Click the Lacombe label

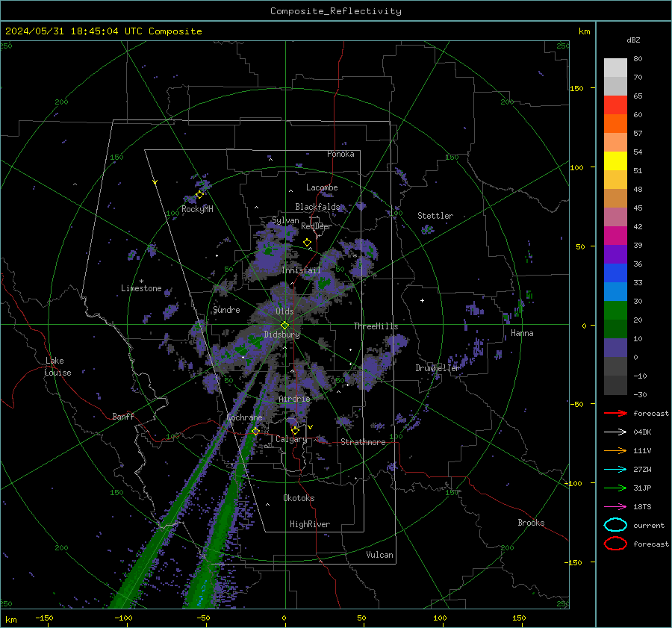pyautogui.click(x=322, y=187)
